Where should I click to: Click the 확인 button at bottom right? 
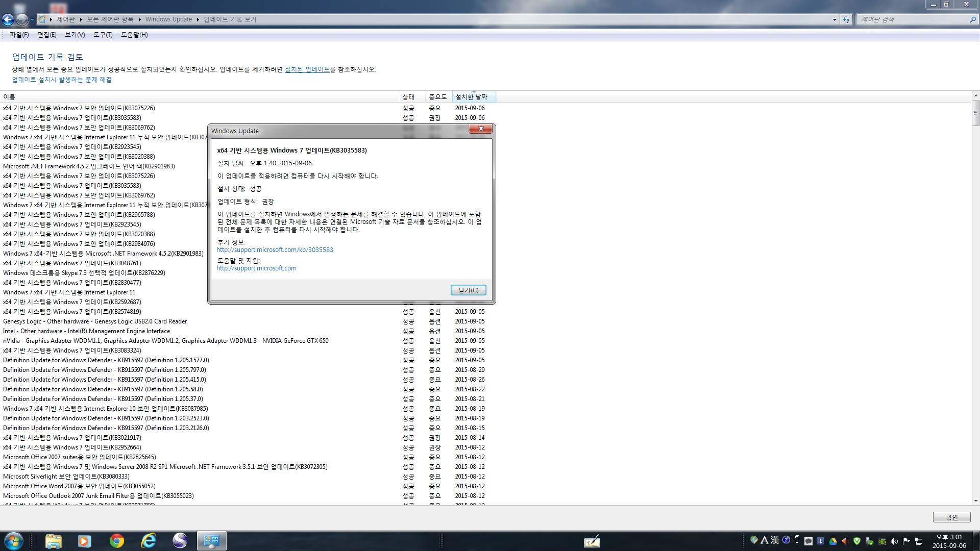click(952, 517)
